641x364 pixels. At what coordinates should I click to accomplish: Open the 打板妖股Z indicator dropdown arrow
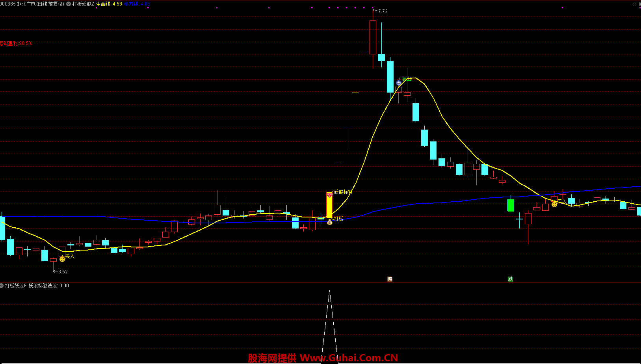(x=69, y=4)
